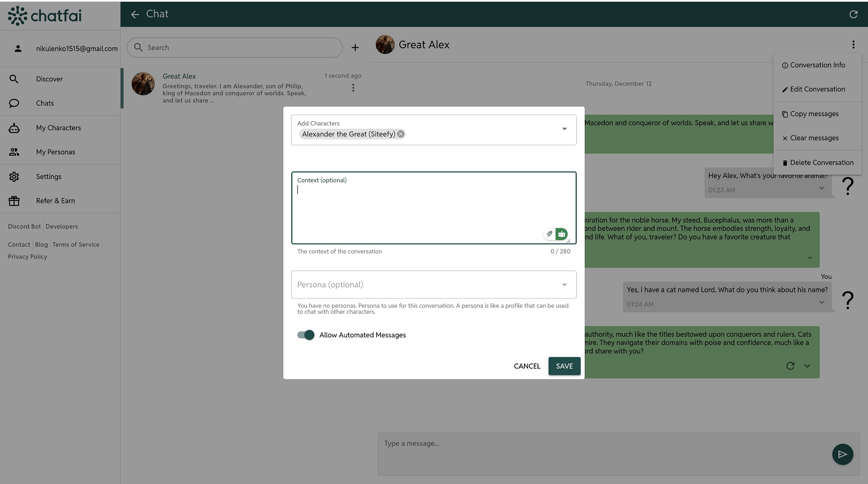Remove Alexander the Great (Siteefy) chip

click(401, 134)
